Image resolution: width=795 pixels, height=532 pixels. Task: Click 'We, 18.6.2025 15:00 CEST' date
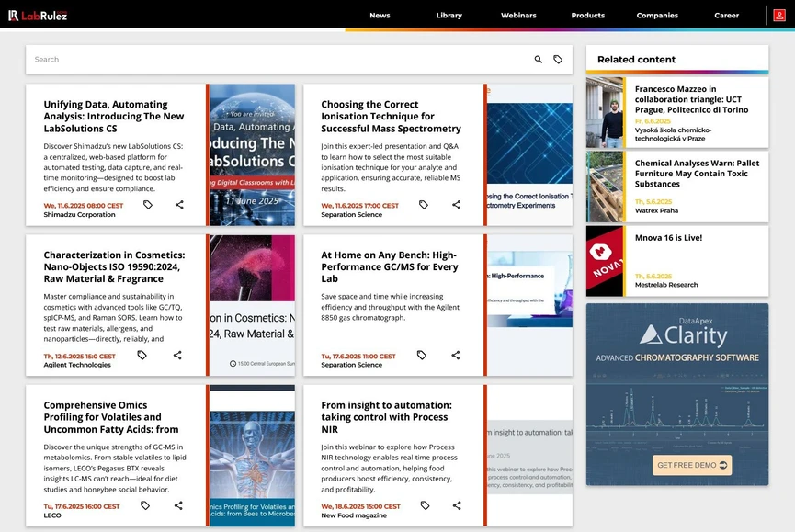[x=360, y=506]
